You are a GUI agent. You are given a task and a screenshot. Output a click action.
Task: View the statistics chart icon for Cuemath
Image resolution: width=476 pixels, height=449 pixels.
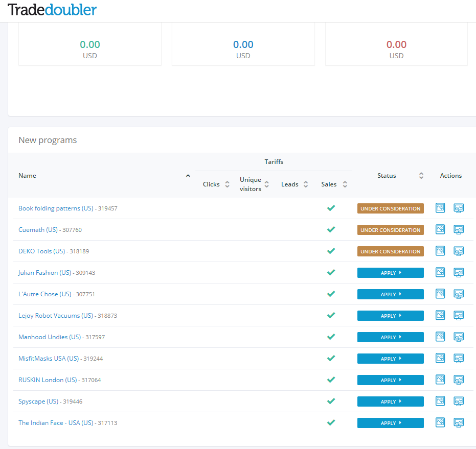coord(459,229)
